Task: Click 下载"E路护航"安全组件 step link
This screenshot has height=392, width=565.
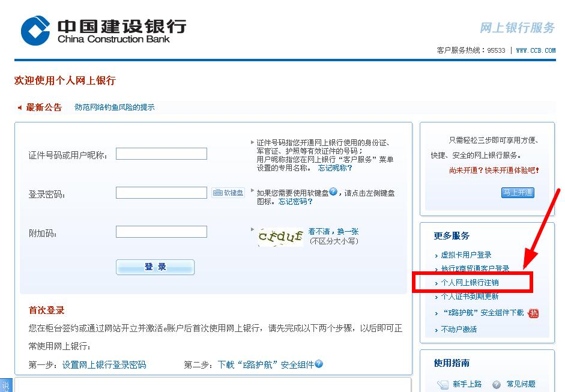Action: coord(266,365)
